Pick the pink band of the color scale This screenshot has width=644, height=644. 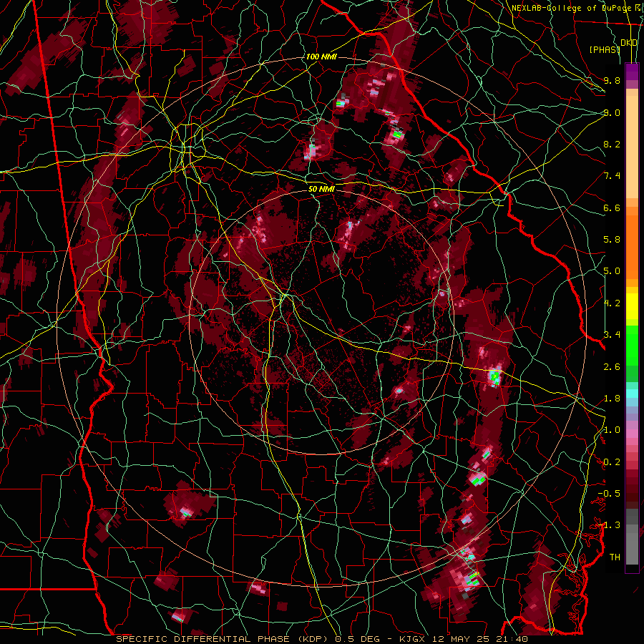(x=632, y=434)
